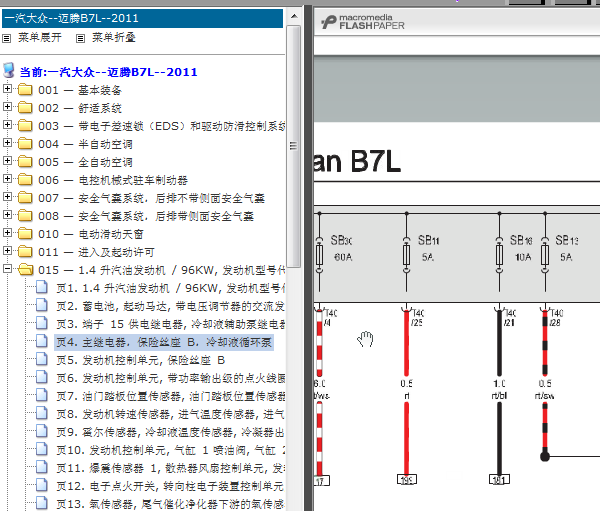
Task: Click the computer icon beside 当前 title
Action: pos(9,71)
